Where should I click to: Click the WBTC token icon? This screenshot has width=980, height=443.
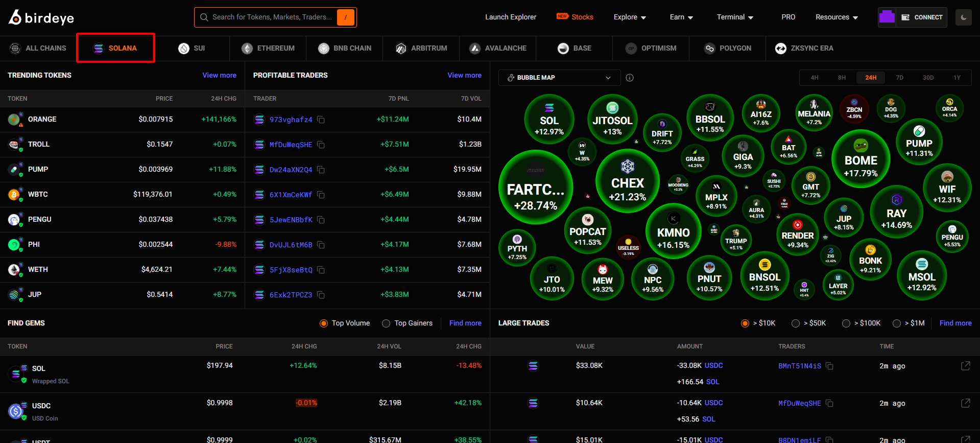(14, 195)
